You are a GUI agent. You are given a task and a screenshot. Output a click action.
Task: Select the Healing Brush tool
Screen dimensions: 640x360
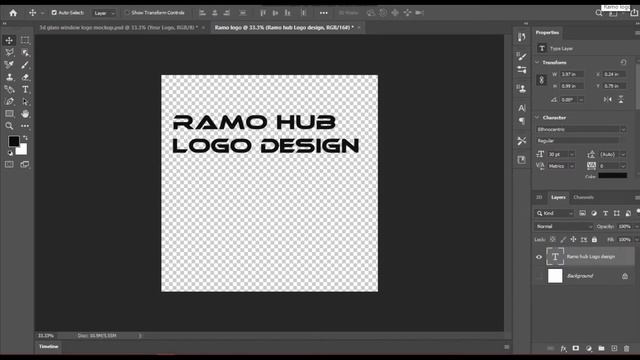9,64
